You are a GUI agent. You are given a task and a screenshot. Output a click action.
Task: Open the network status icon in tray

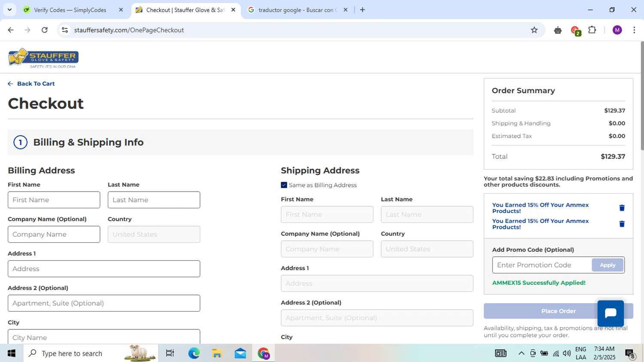556,353
